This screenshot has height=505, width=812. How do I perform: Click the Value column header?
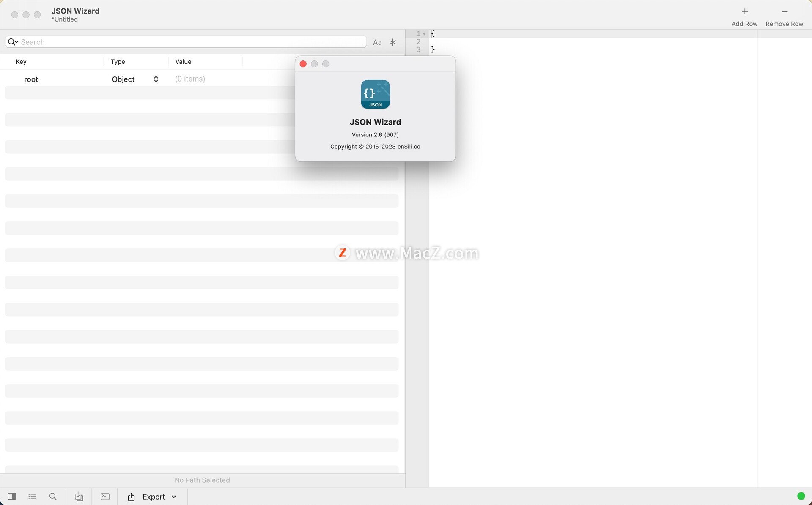(183, 62)
